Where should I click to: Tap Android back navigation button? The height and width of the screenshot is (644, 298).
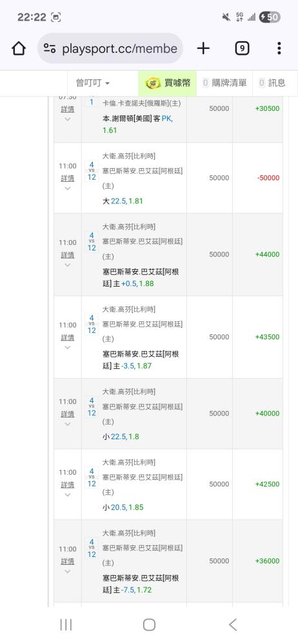[233, 625]
